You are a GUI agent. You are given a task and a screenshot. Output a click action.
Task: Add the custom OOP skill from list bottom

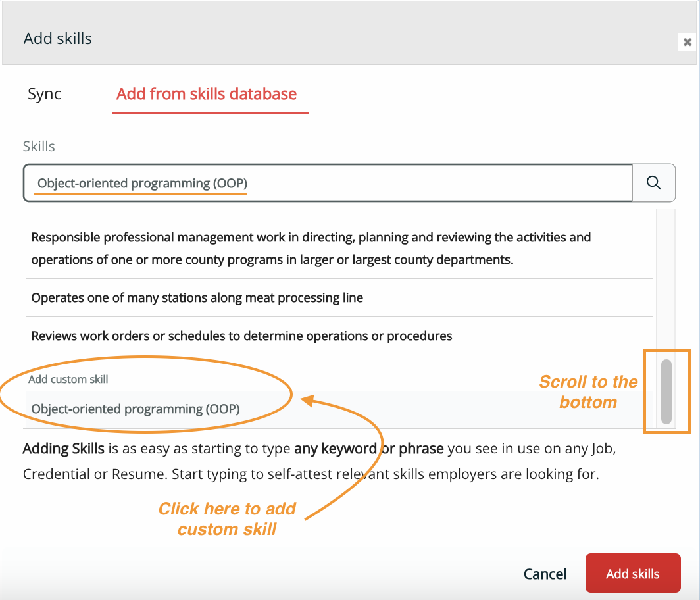pos(136,409)
